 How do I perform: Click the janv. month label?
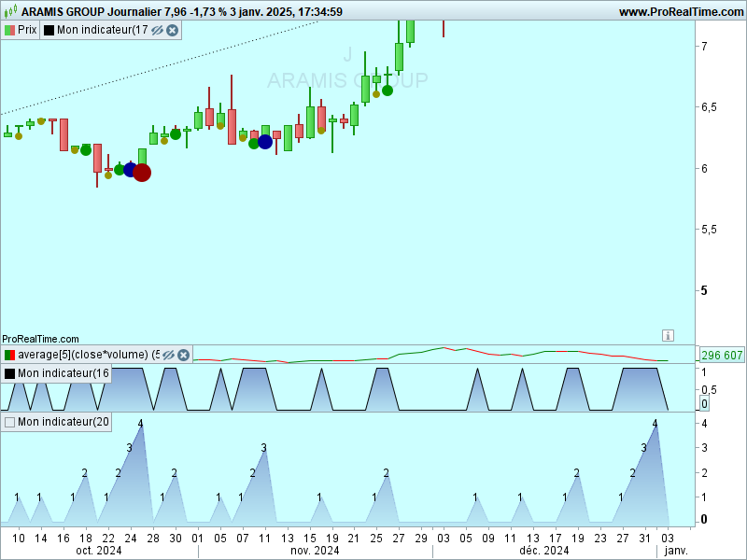(676, 551)
